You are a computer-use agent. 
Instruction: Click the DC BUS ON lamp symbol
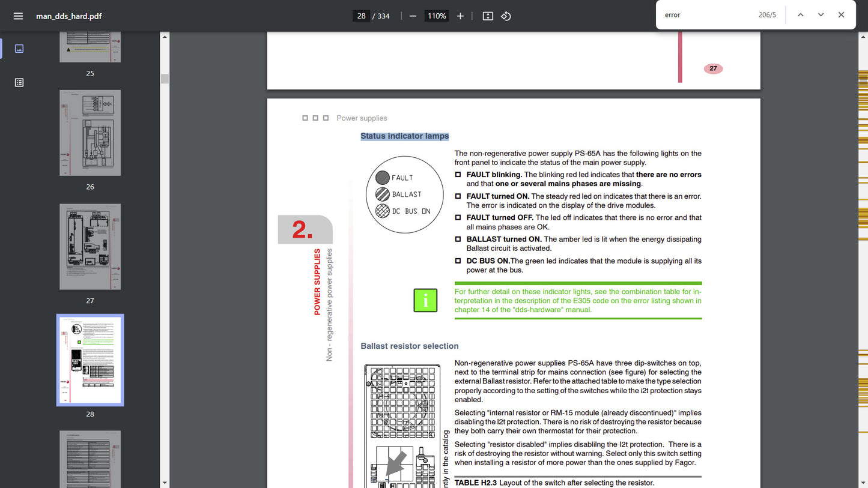[383, 211]
